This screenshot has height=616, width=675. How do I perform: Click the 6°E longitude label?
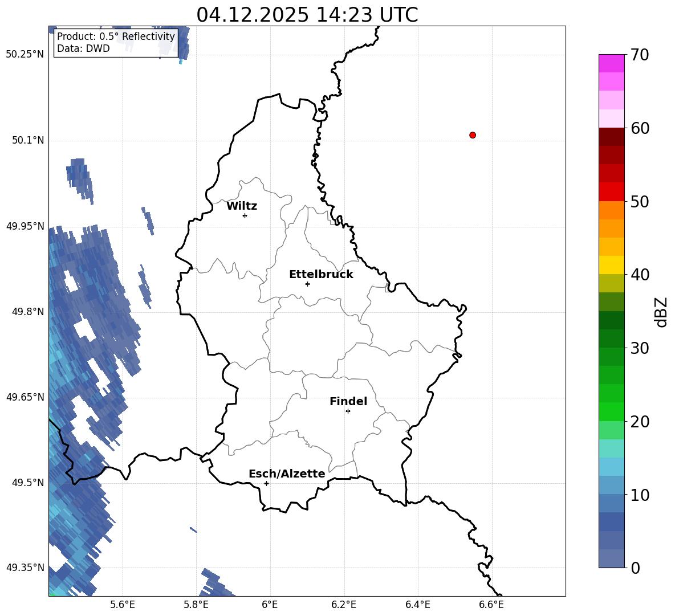[270, 605]
